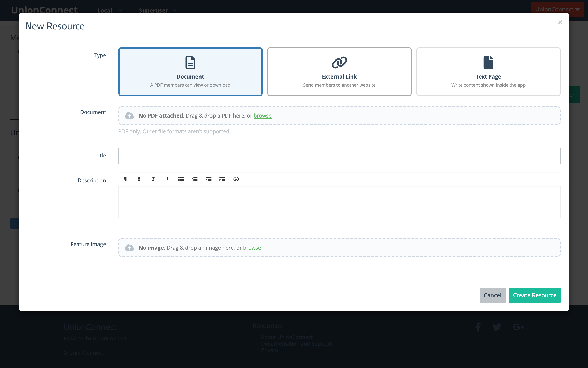Click the Text Page file icon

click(x=488, y=63)
